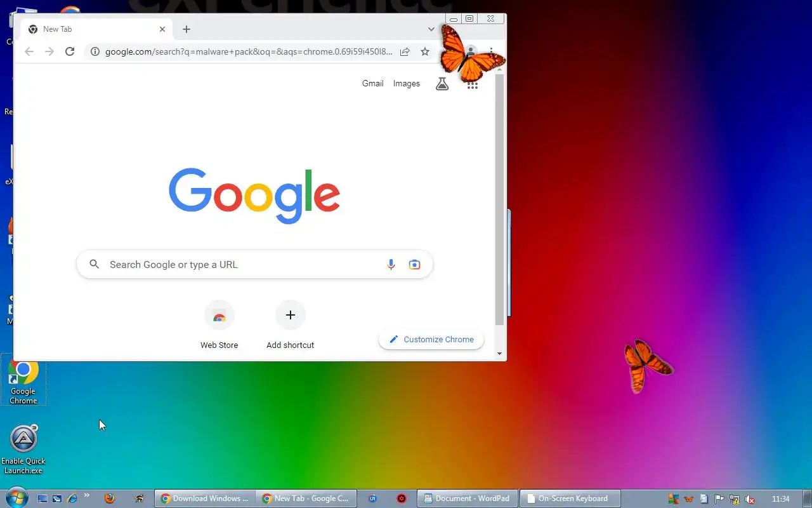
Task: Open the Windows Start menu
Action: point(16,498)
